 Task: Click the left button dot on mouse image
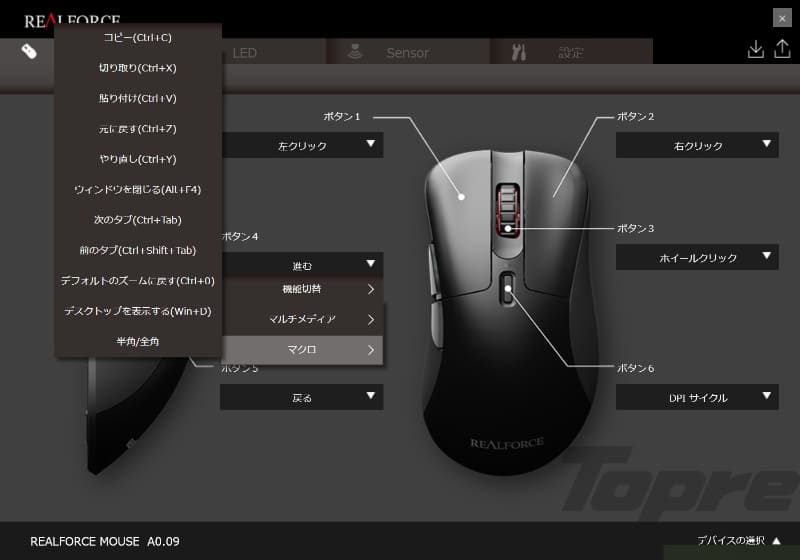[x=461, y=196]
